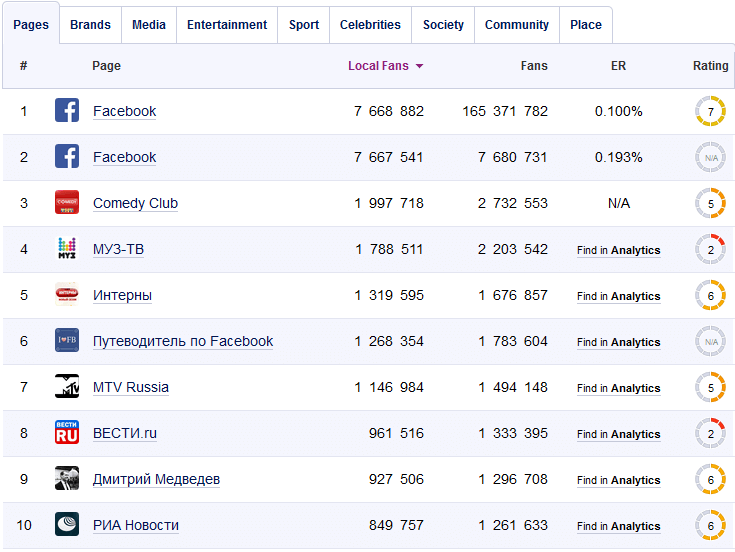Viewport: 735px width, 552px height.
Task: Sort table by Local Fans column
Action: click(384, 66)
